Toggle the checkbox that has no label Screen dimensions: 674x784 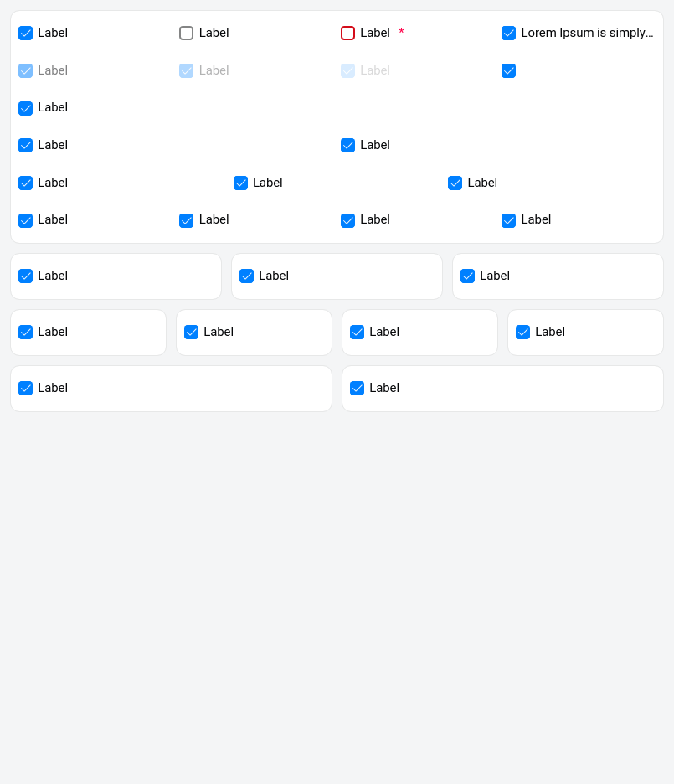click(x=508, y=71)
